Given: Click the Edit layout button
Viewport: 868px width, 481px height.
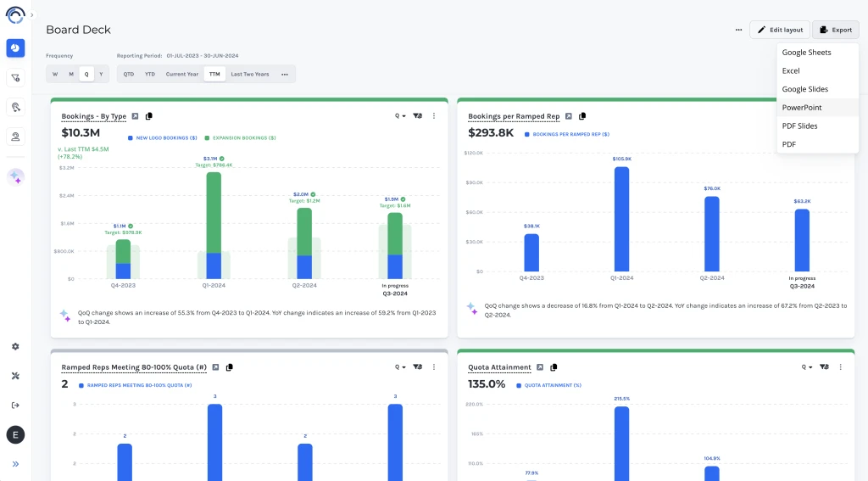Looking at the screenshot, I should coord(779,30).
